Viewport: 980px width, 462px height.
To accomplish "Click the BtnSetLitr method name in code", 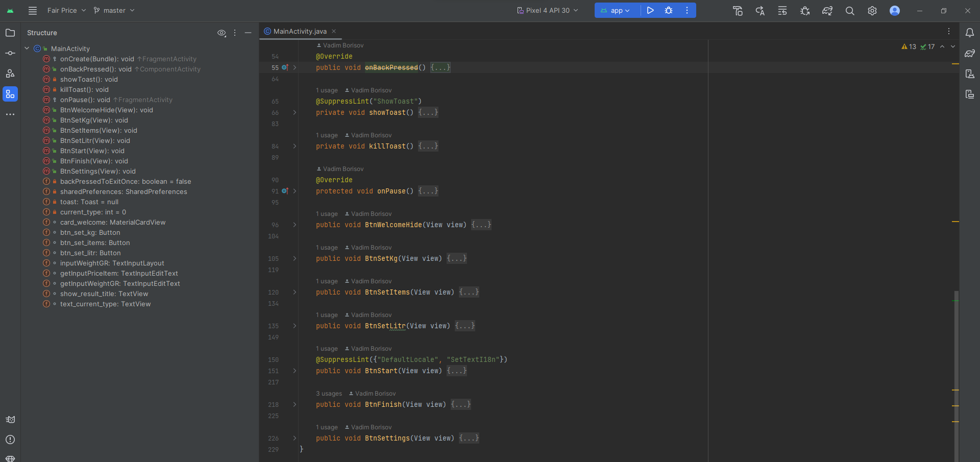I will pos(385,326).
